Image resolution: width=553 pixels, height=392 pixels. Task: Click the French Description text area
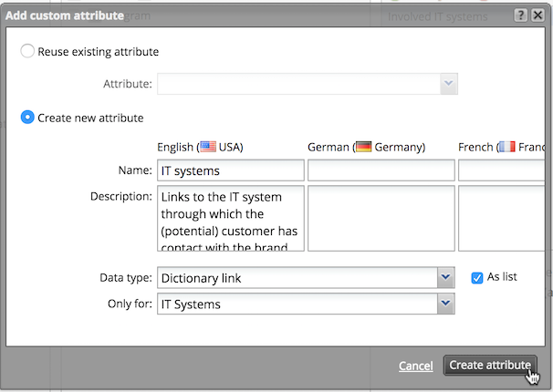pyautogui.click(x=501, y=219)
